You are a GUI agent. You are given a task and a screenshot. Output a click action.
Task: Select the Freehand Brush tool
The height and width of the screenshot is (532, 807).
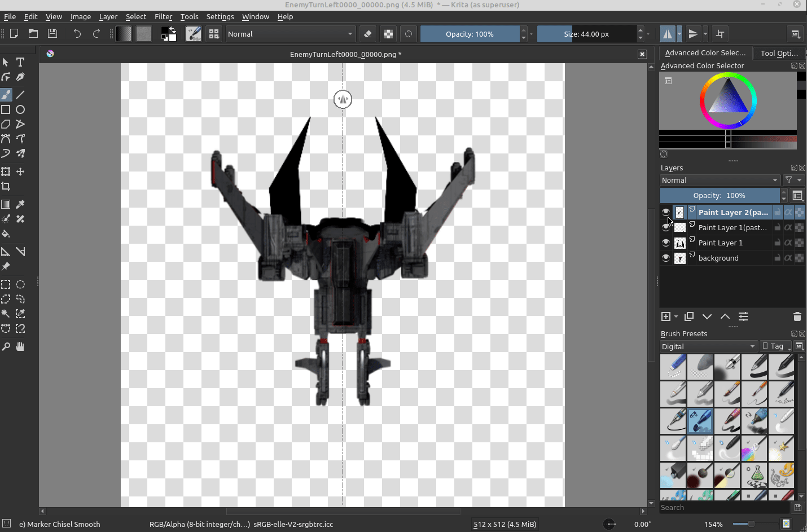click(6, 95)
